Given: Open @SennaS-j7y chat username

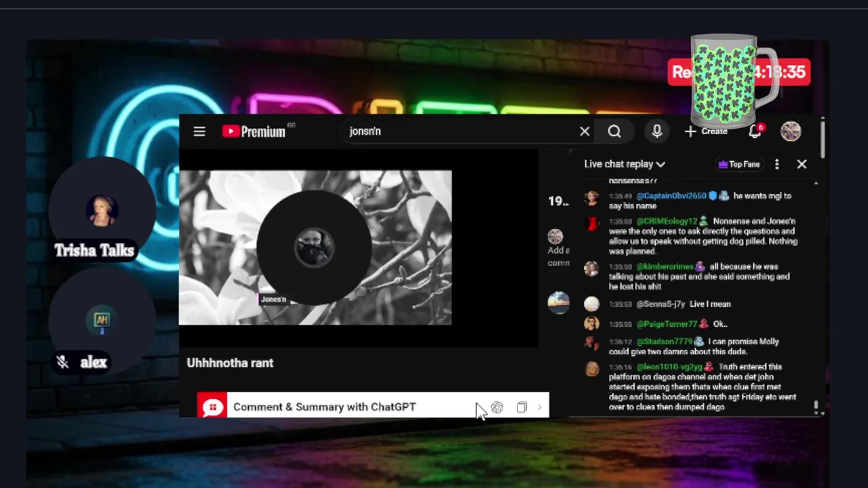Looking at the screenshot, I should point(660,304).
